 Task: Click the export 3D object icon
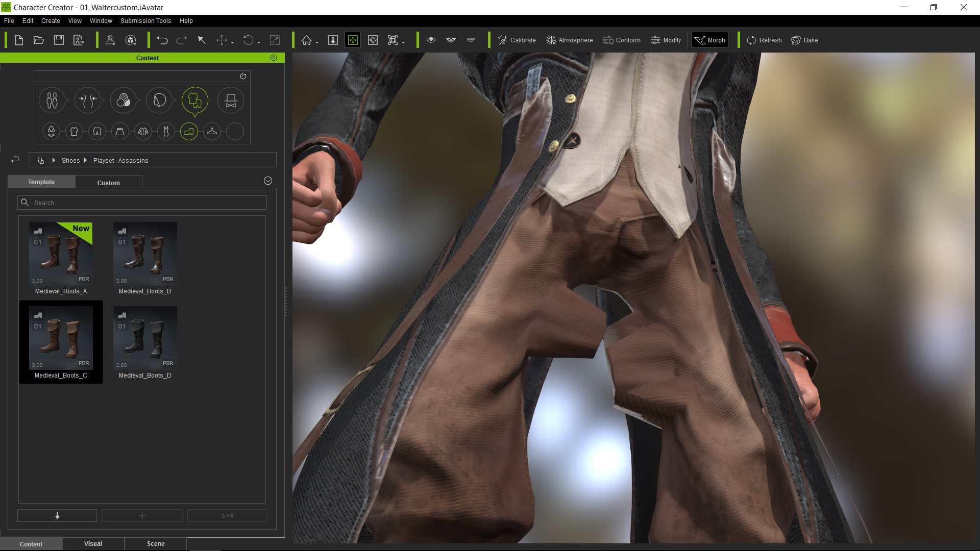tap(131, 40)
